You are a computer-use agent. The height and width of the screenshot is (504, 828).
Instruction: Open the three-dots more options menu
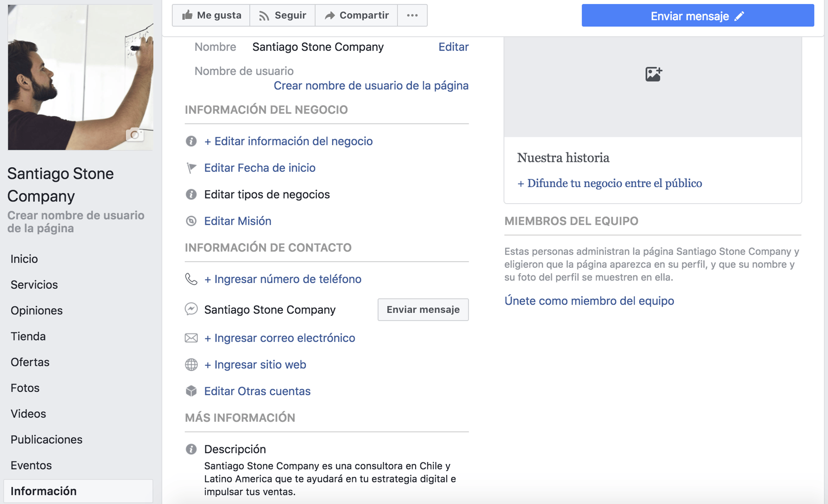coord(412,15)
